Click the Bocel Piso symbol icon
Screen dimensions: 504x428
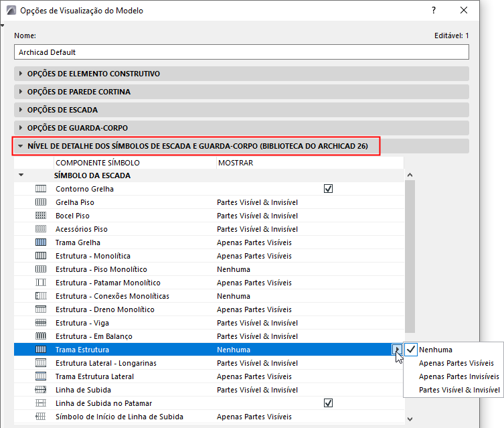pyautogui.click(x=41, y=216)
